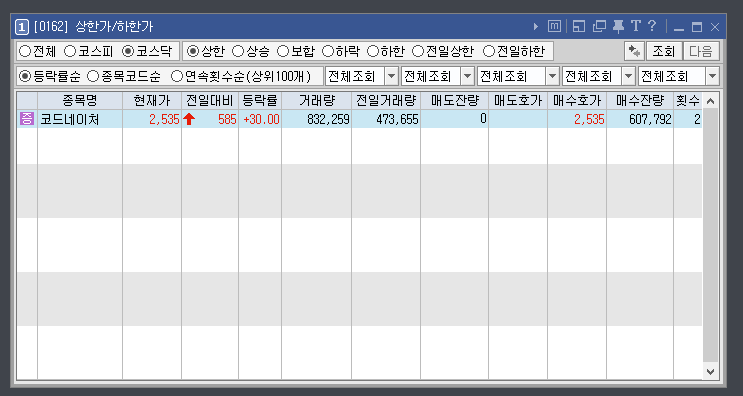
Task: Select the 상승 radio button
Action: (x=250, y=51)
